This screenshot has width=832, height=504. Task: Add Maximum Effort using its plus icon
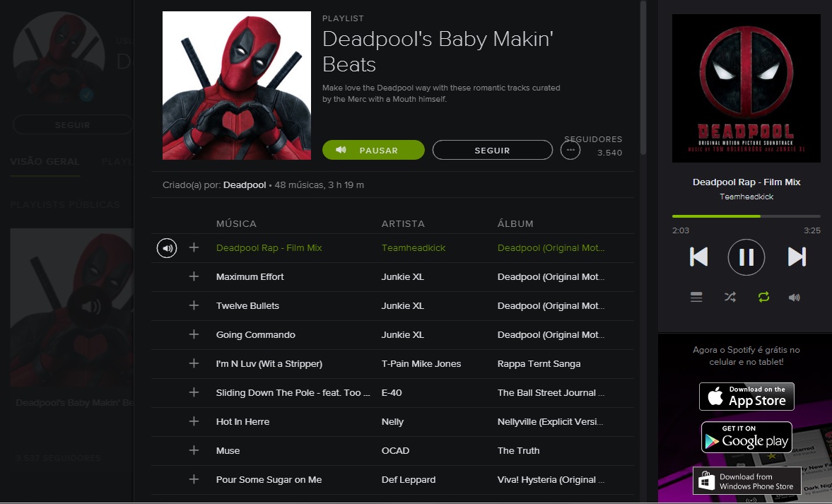click(x=194, y=276)
